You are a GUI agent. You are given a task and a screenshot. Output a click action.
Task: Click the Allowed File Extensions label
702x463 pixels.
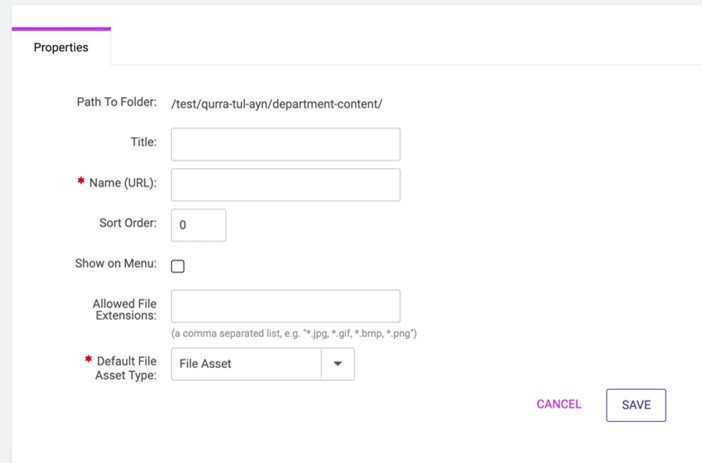[x=125, y=309]
